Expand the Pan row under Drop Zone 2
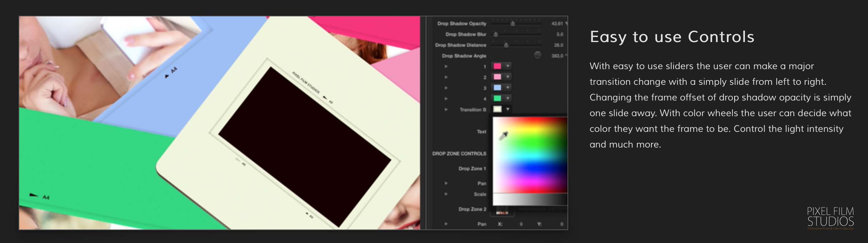 pos(446,224)
